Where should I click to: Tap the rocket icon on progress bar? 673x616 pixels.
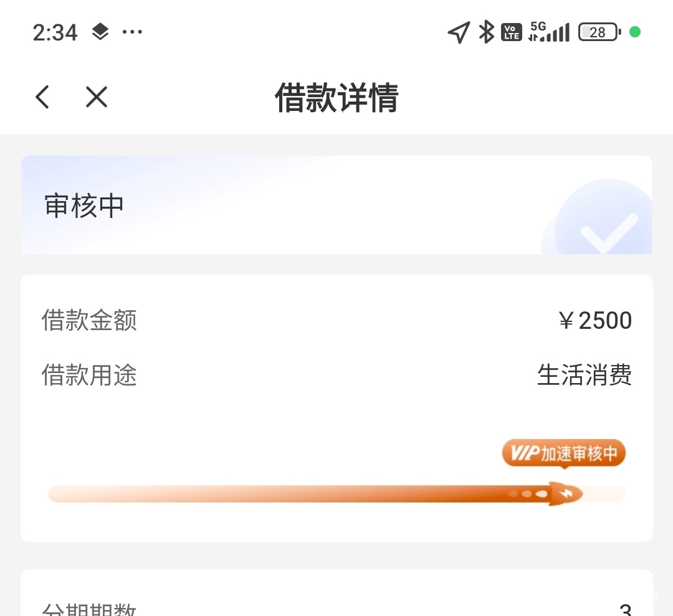pyautogui.click(x=566, y=494)
